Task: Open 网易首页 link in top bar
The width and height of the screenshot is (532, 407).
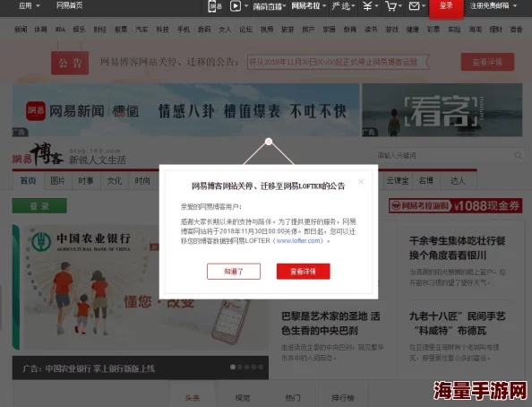Action: pyautogui.click(x=69, y=5)
